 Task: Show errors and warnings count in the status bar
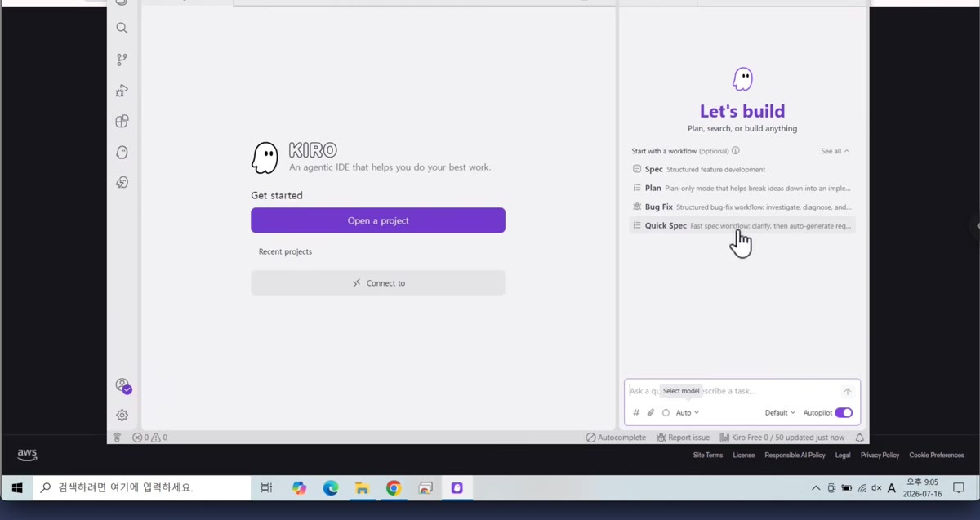coord(149,438)
